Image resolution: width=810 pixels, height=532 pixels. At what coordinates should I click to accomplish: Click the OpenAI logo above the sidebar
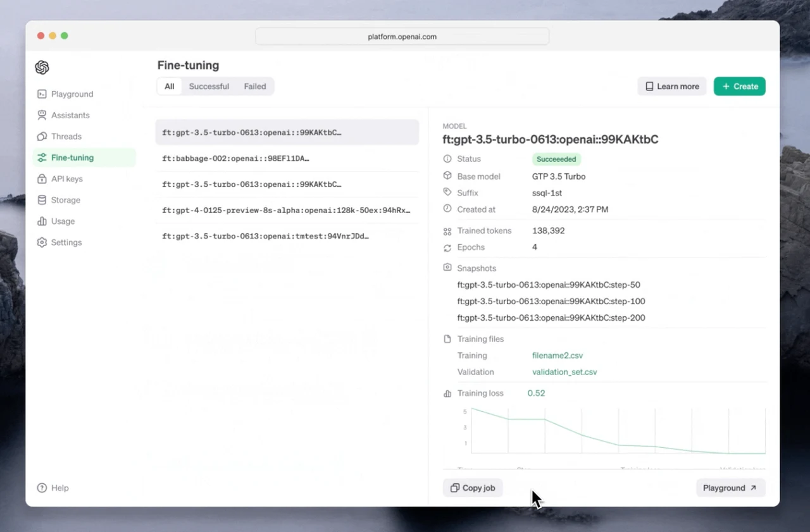pos(42,67)
